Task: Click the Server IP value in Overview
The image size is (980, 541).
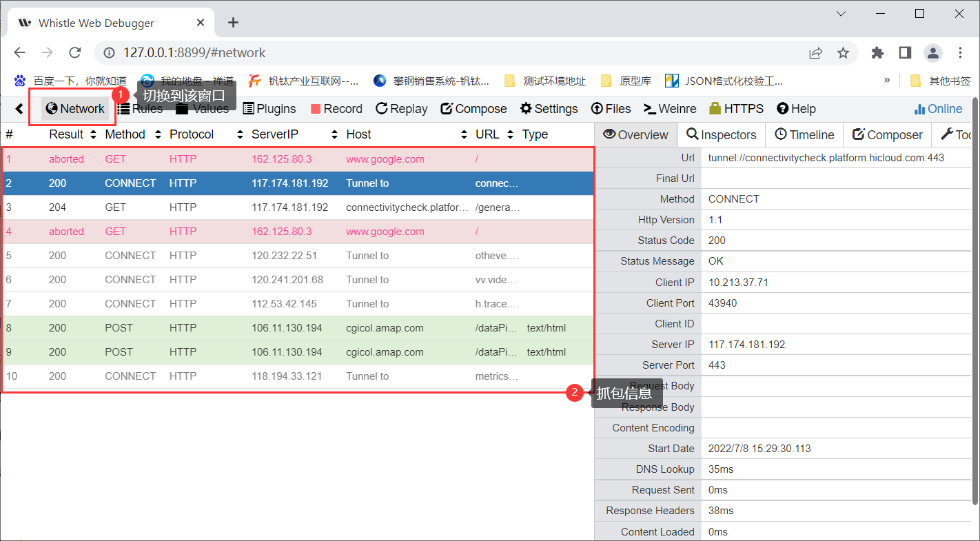Action: [x=746, y=345]
